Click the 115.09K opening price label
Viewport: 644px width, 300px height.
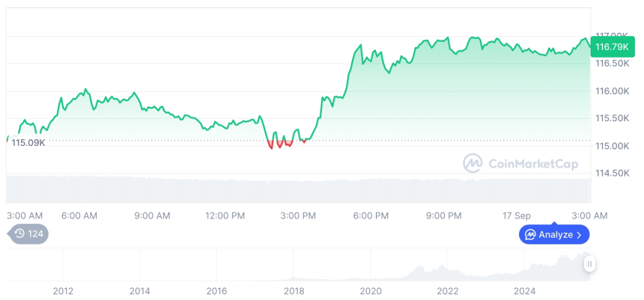point(28,142)
